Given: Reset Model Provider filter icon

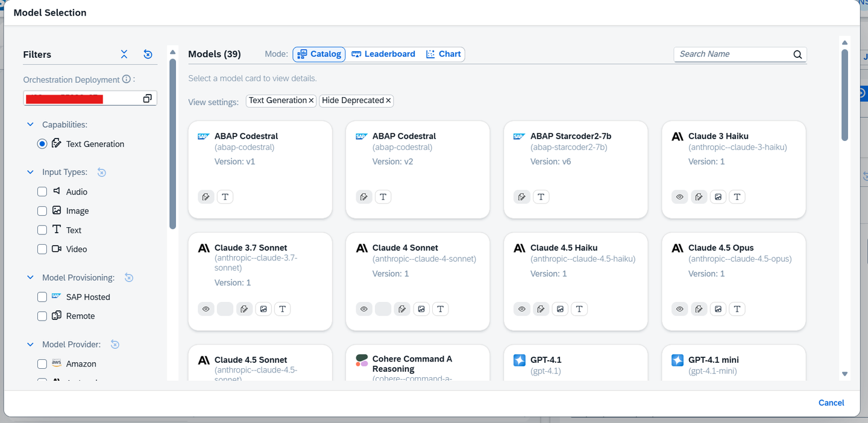Looking at the screenshot, I should 115,345.
